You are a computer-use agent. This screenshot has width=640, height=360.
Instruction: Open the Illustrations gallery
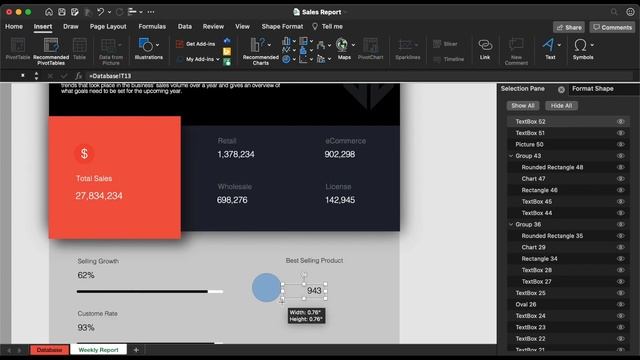pos(149,49)
